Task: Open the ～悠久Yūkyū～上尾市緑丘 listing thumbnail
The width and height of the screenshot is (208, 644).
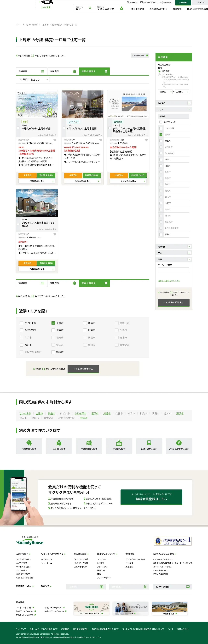Action: point(37,104)
